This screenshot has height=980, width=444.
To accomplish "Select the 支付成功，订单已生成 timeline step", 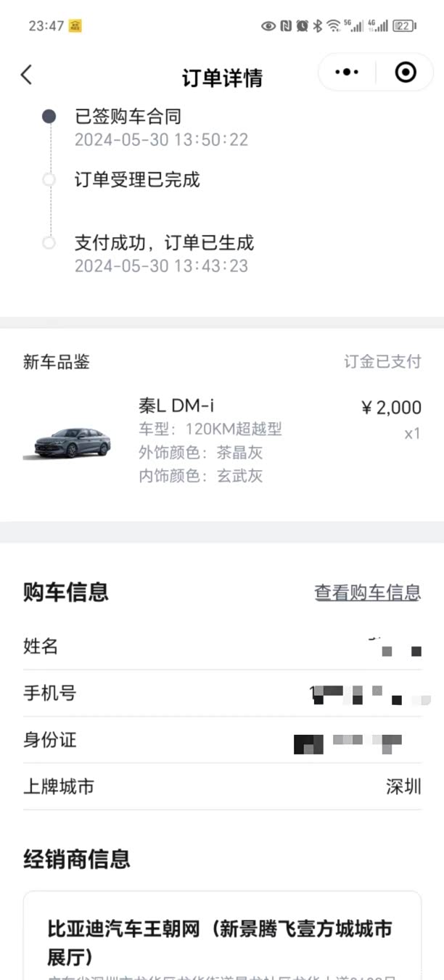I will (x=164, y=242).
